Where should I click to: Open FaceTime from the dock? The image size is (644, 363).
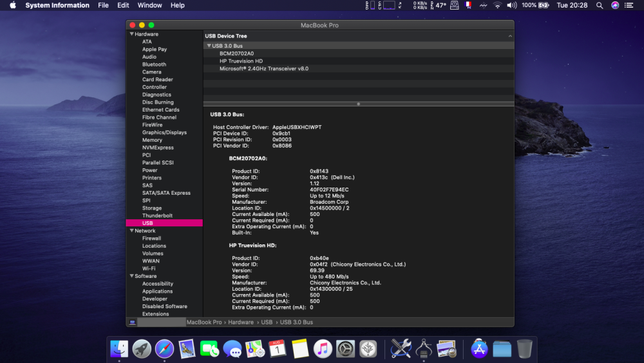pos(209,349)
